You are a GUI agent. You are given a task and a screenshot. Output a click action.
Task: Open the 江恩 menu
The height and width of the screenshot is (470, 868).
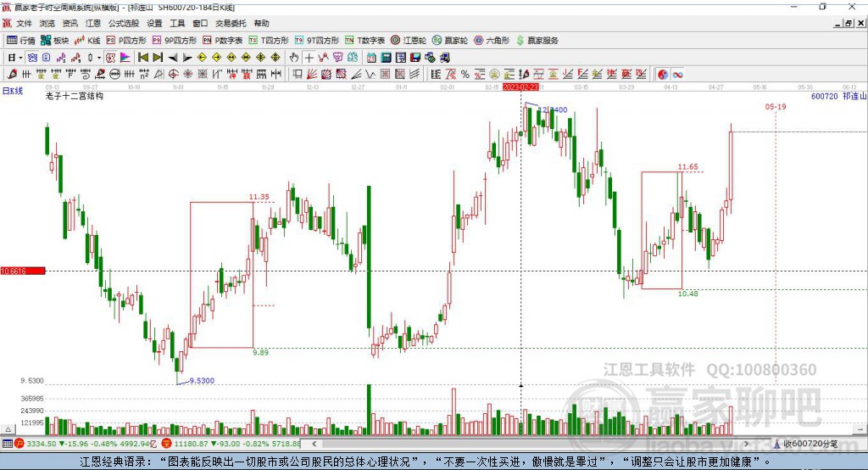(92, 23)
